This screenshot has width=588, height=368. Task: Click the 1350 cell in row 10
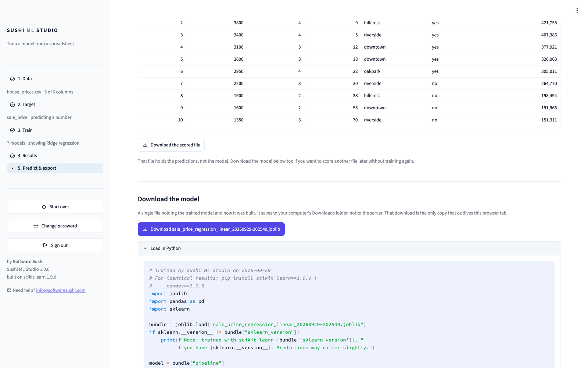coord(216,120)
